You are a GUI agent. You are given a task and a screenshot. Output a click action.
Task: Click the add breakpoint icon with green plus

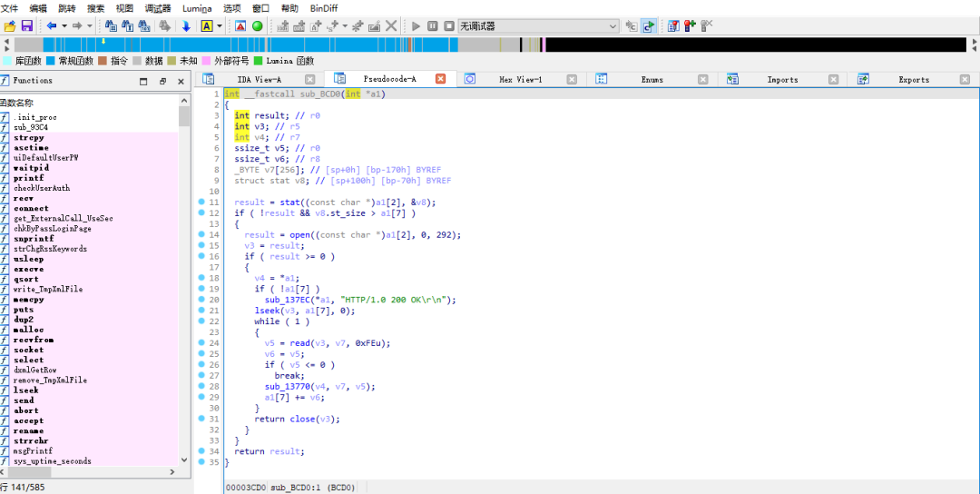point(690,25)
